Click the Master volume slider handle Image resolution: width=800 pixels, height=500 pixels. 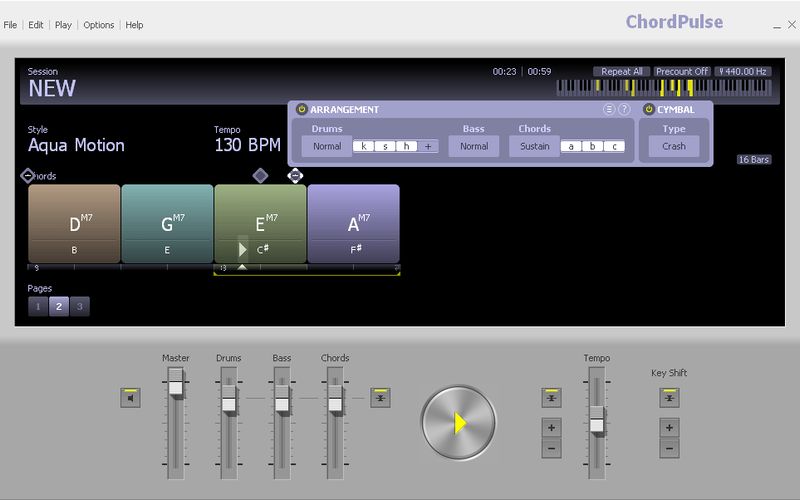[176, 382]
